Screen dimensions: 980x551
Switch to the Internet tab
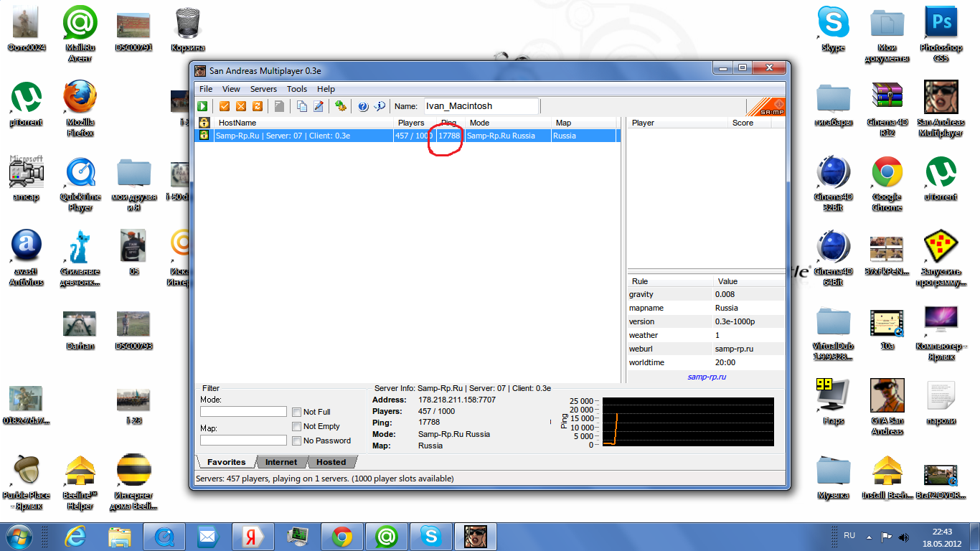(281, 462)
